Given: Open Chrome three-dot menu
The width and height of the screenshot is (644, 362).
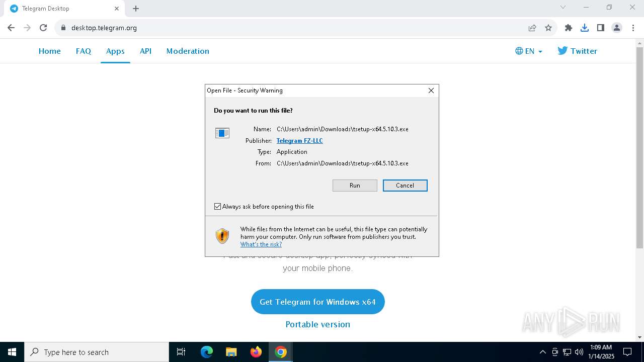Looking at the screenshot, I should [633, 28].
